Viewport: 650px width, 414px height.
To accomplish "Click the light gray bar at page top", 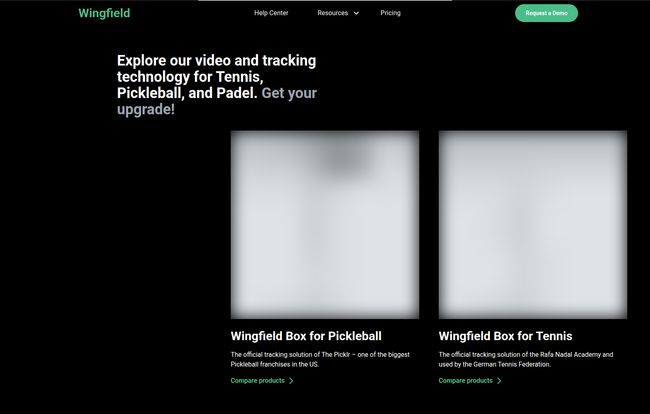I will pyautogui.click(x=324, y=1).
